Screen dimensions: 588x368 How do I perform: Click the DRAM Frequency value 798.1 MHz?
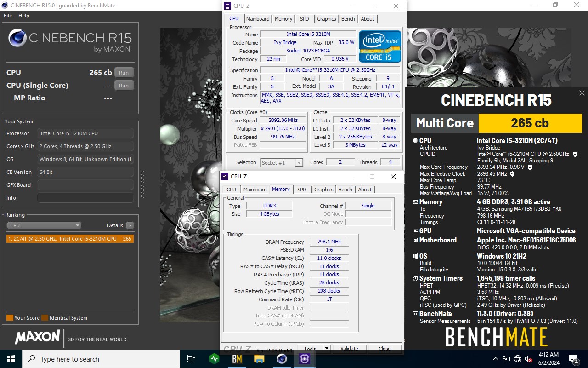click(329, 242)
